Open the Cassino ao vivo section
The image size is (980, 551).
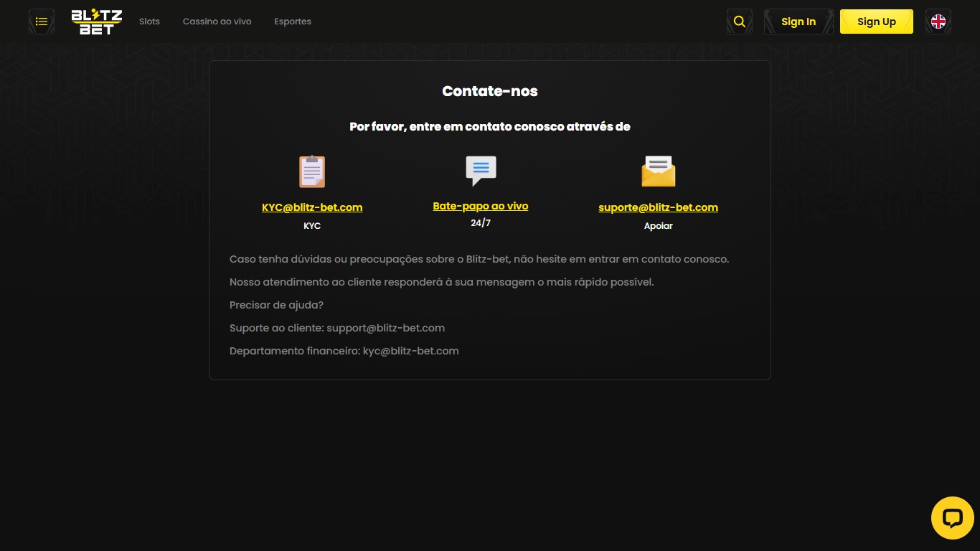click(x=217, y=22)
